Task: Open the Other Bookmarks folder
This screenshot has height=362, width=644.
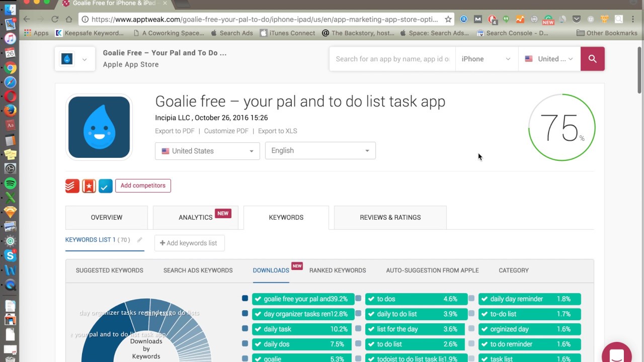Action: [x=607, y=33]
